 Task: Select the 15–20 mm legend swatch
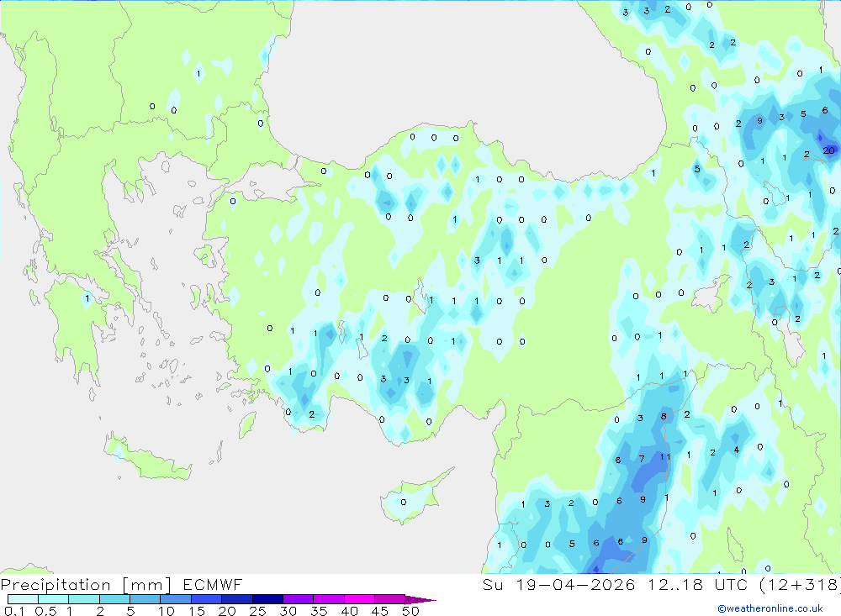click(x=207, y=599)
